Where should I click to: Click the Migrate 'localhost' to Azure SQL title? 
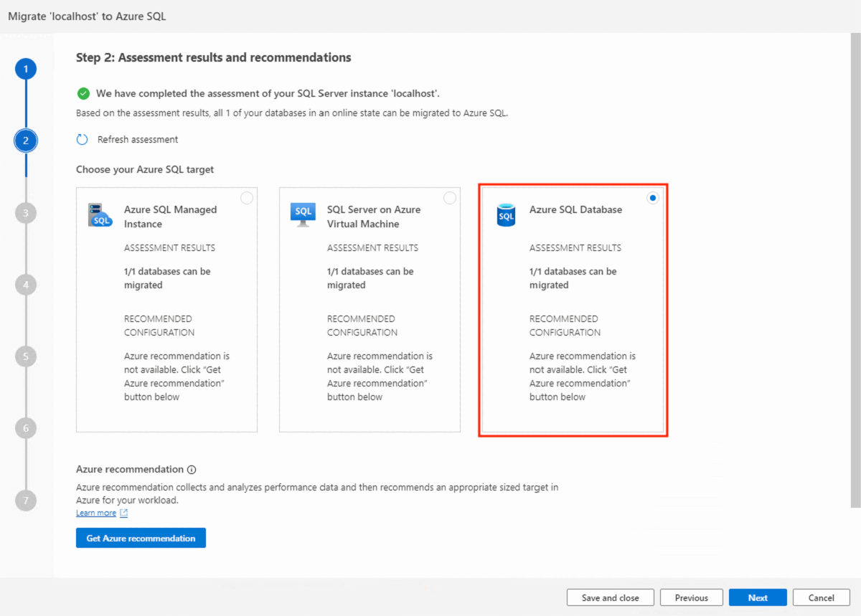tap(87, 16)
